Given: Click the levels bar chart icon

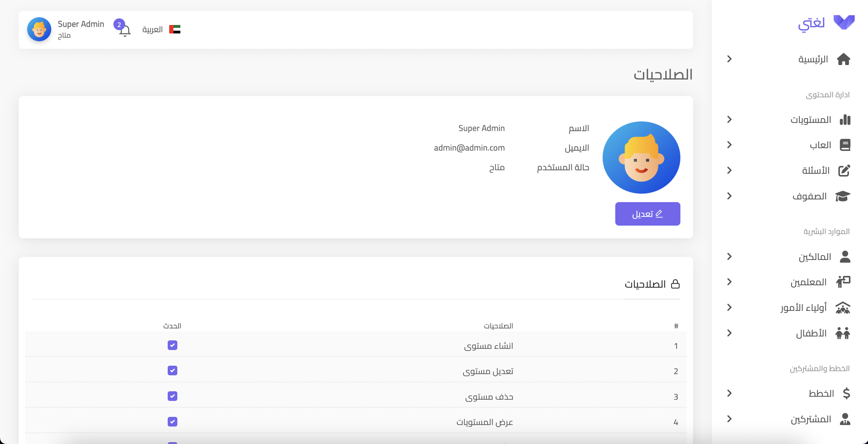Looking at the screenshot, I should 845,120.
